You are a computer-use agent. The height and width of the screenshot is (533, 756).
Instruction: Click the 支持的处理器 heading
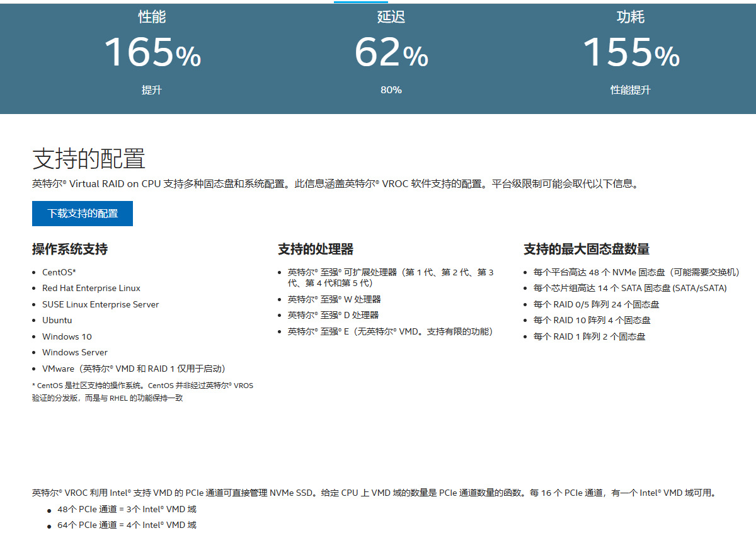[316, 249]
